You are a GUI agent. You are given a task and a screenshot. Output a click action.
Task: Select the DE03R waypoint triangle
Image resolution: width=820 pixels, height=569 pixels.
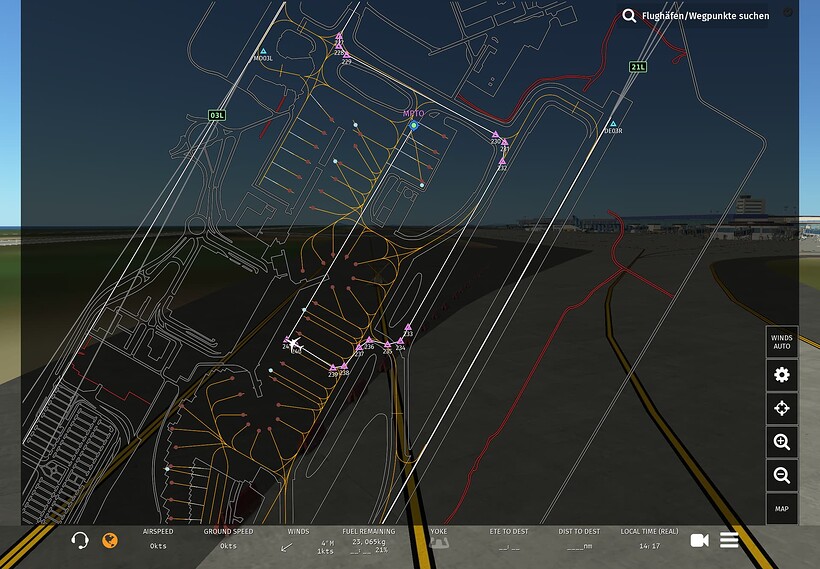click(x=613, y=124)
